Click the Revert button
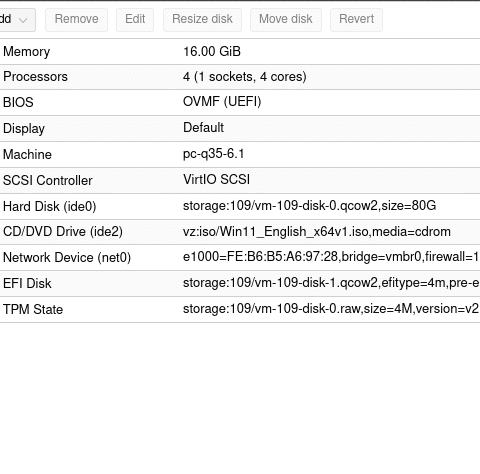Viewport: 480px width, 474px height. (x=356, y=20)
